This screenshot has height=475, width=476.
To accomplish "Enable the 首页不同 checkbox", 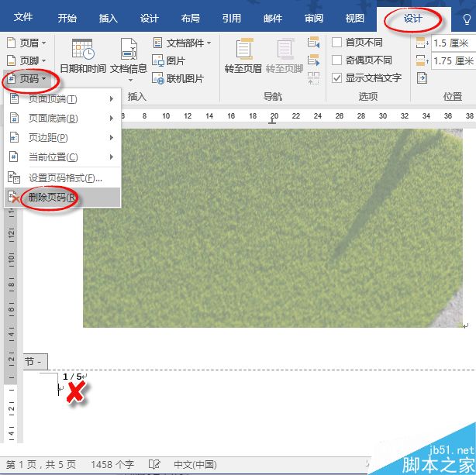I will pos(336,43).
